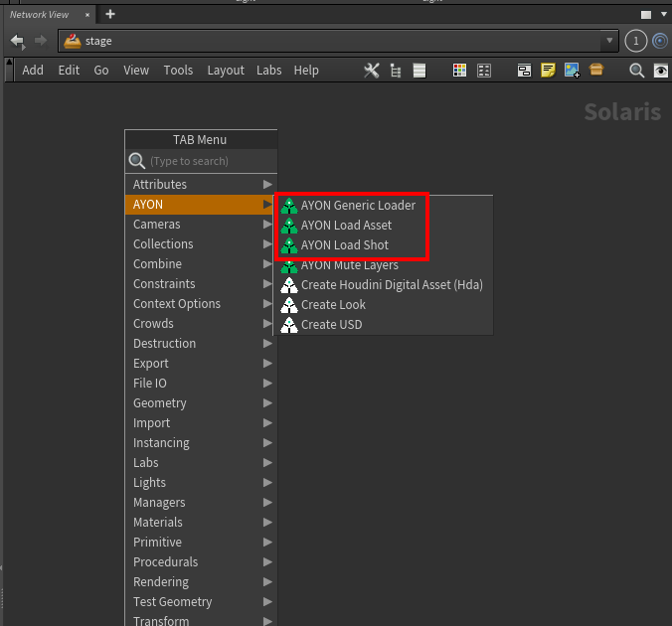Add a new pane tab with plus
This screenshot has width=672, height=626.
110,15
